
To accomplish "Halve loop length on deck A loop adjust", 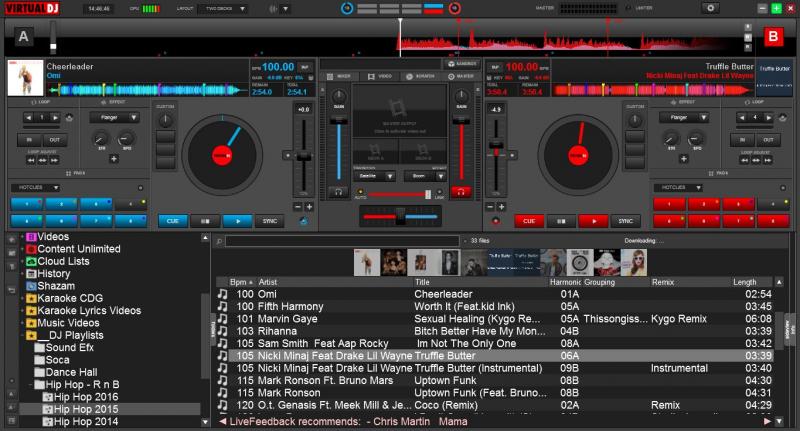I will pyautogui.click(x=32, y=160).
